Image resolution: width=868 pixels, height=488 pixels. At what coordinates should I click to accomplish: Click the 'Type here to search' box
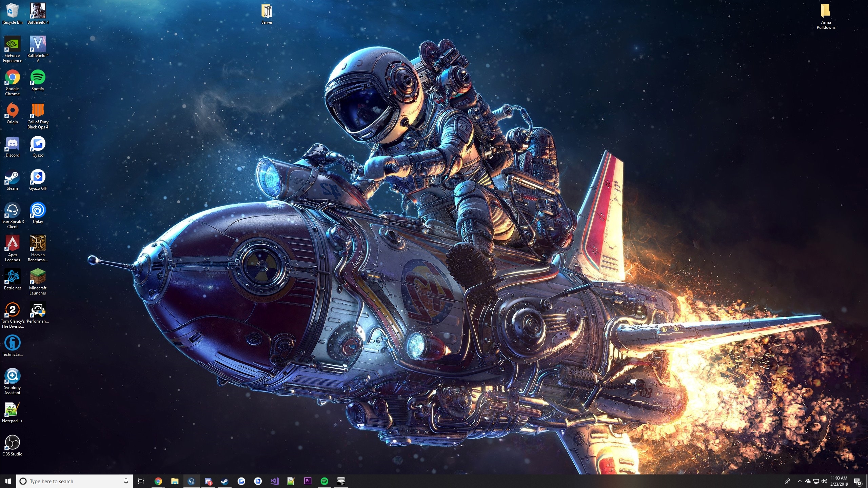pos(74,481)
